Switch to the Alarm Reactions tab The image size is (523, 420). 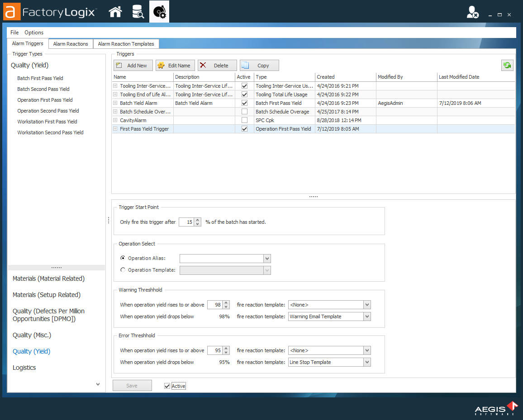[x=70, y=44]
